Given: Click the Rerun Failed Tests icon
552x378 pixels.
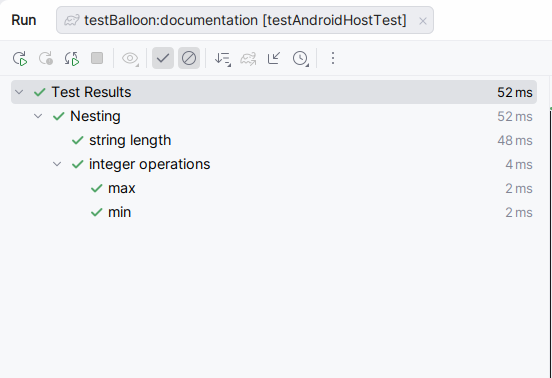Looking at the screenshot, I should (x=46, y=58).
